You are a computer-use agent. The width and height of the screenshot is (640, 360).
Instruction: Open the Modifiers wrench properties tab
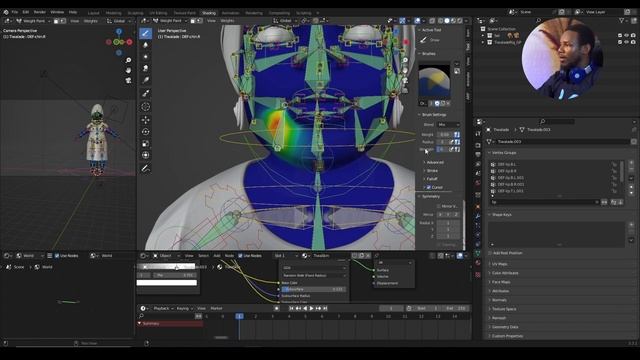[478, 216]
